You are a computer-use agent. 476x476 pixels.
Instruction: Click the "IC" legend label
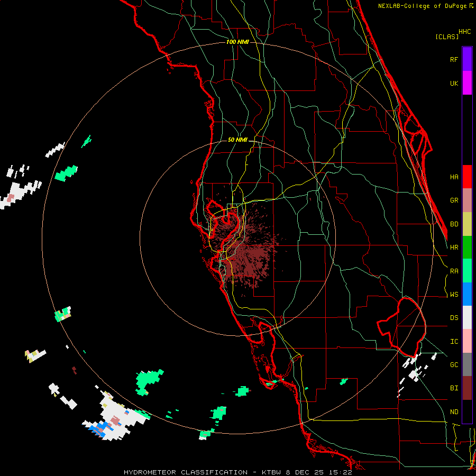454,342
